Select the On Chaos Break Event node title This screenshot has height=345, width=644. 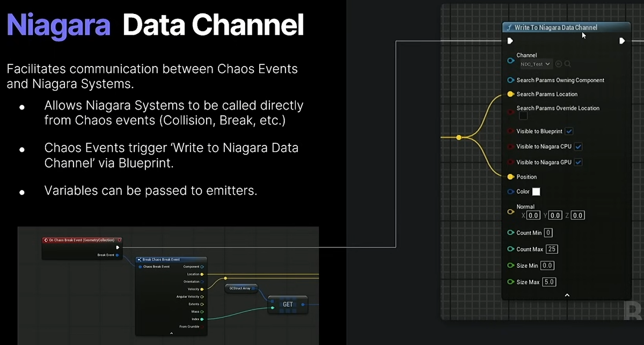tap(82, 240)
